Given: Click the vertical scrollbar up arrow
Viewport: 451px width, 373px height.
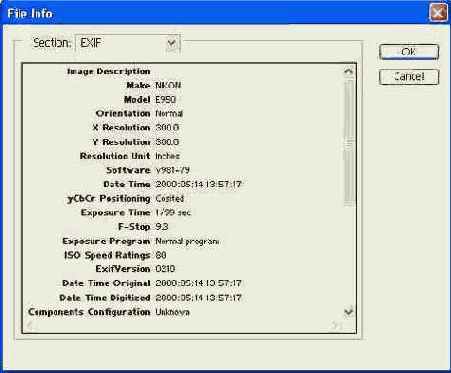Looking at the screenshot, I should [348, 71].
